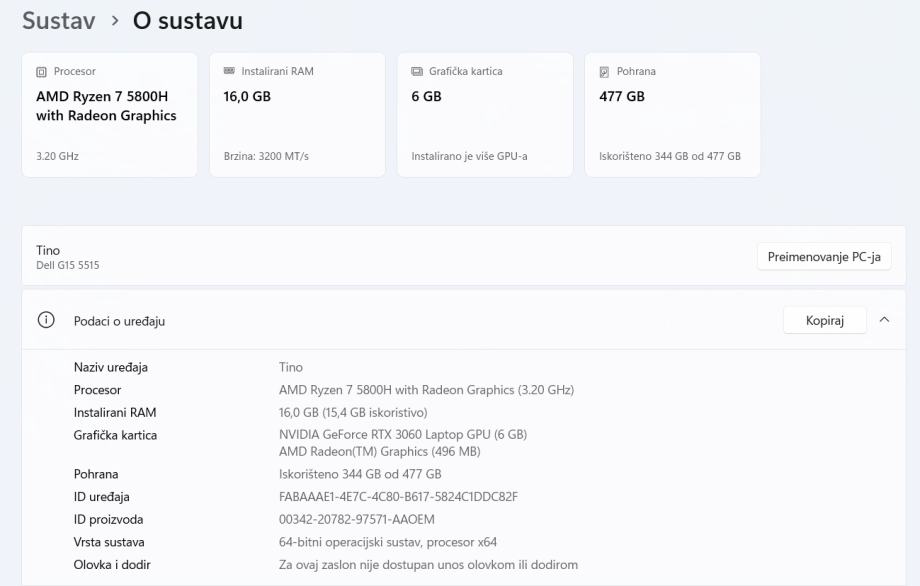The height and width of the screenshot is (586, 920).
Task: Click the Preimenovanje PC-ja button
Action: pyautogui.click(x=823, y=257)
